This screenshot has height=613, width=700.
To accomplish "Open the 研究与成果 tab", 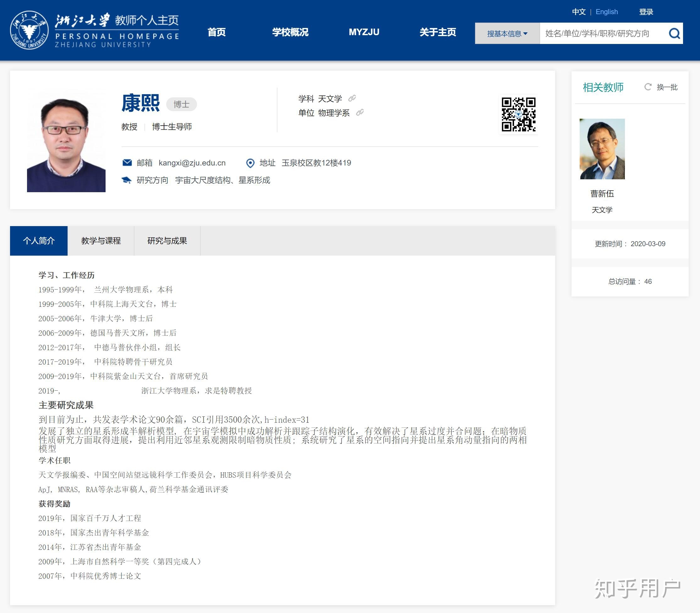I will click(167, 241).
